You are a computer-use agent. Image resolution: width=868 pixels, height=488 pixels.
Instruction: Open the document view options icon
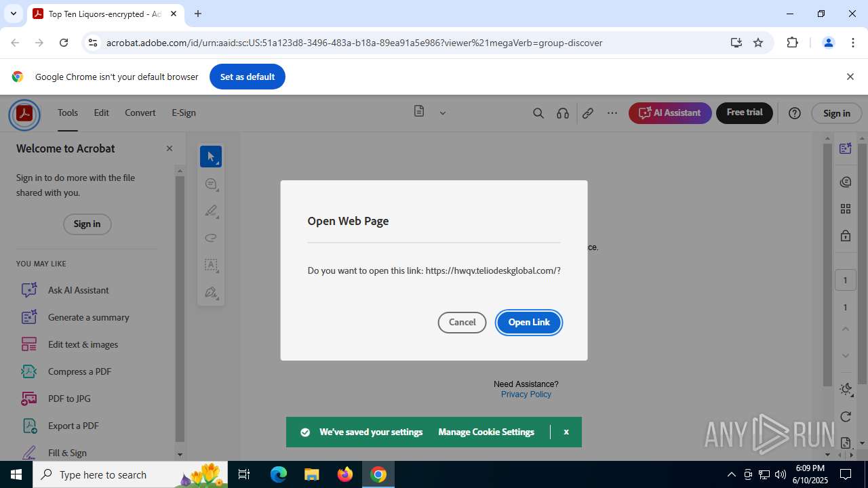[x=419, y=111]
